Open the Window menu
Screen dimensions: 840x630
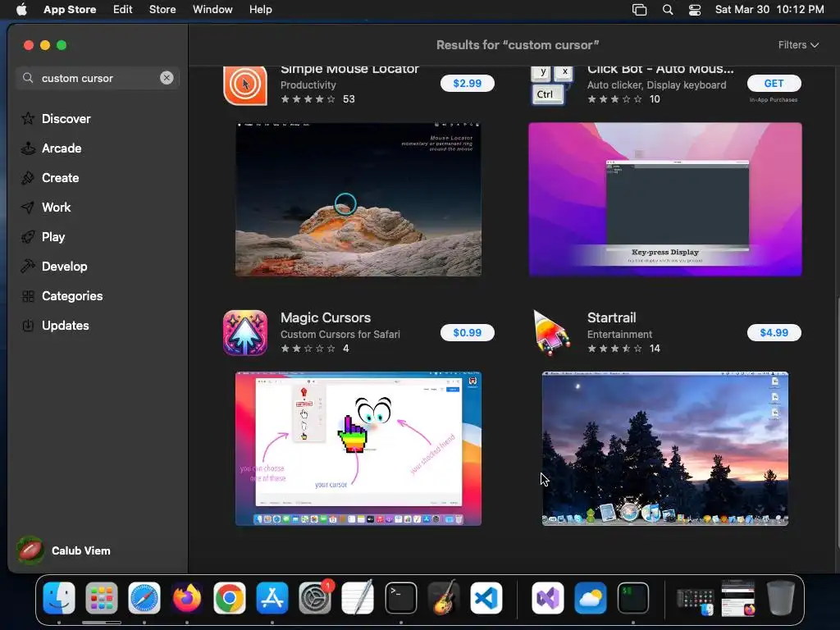tap(212, 9)
